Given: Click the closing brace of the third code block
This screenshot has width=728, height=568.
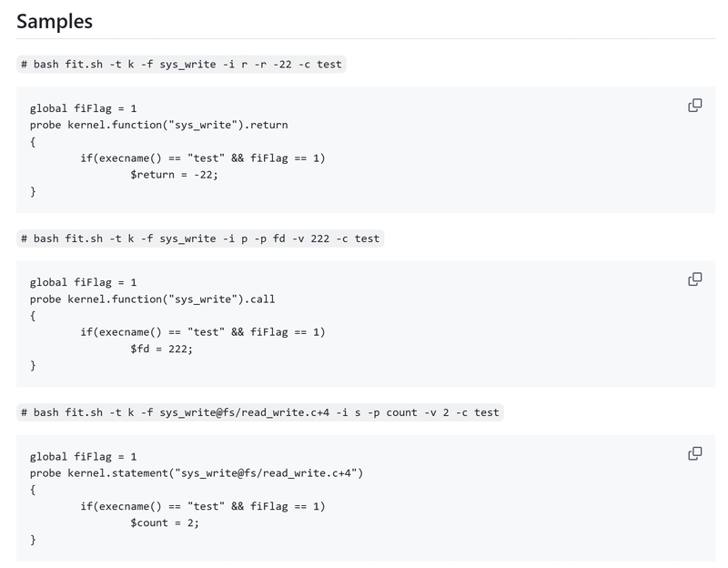Looking at the screenshot, I should tap(33, 540).
